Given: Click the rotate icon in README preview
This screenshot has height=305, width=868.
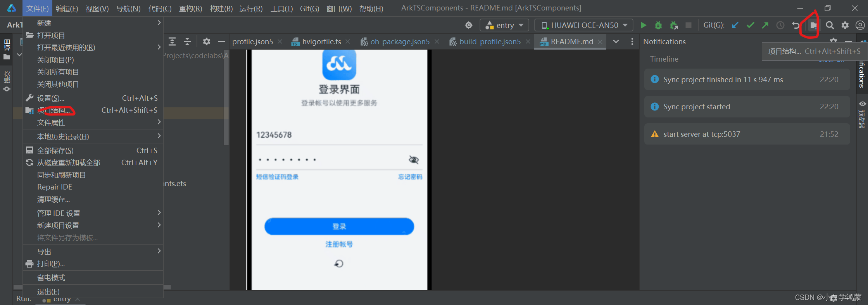Looking at the screenshot, I should pos(339,264).
